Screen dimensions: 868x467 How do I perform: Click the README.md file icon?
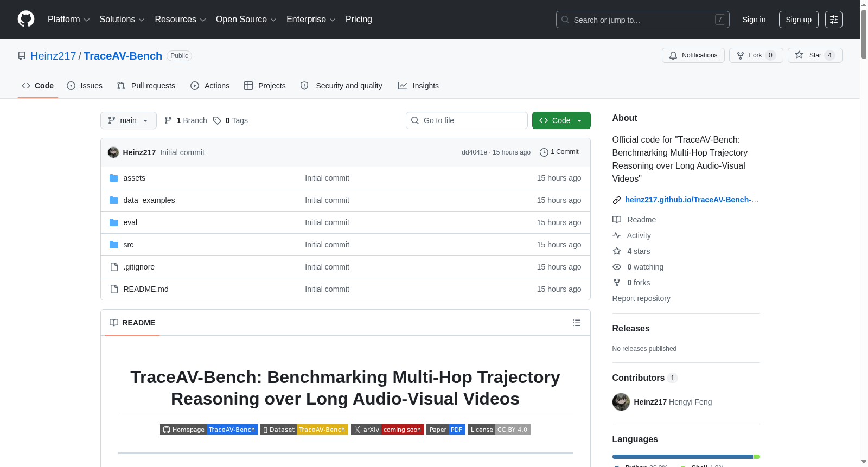point(114,289)
